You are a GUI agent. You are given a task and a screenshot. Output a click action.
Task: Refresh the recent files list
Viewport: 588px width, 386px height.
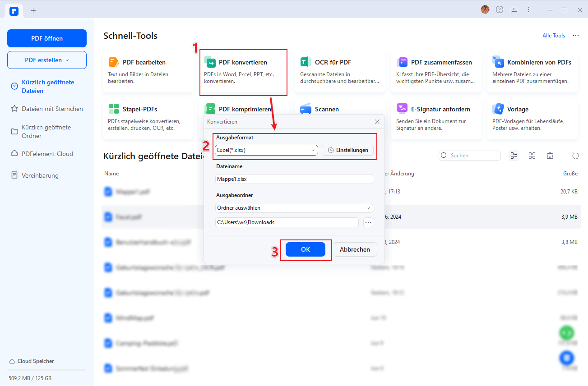coord(575,156)
